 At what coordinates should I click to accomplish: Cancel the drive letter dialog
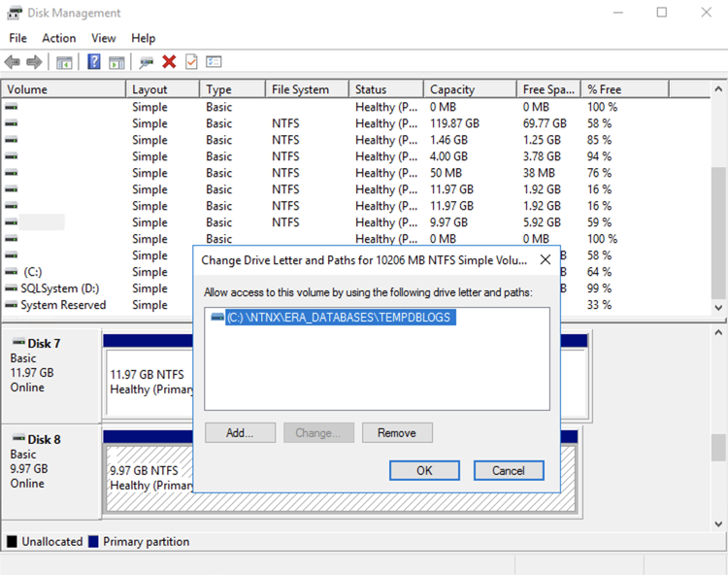tap(509, 470)
